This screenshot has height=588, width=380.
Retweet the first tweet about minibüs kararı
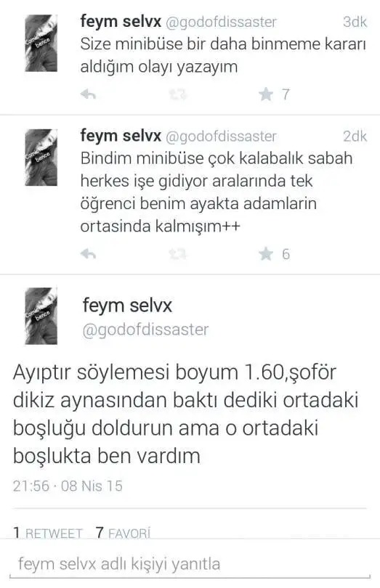click(x=177, y=94)
